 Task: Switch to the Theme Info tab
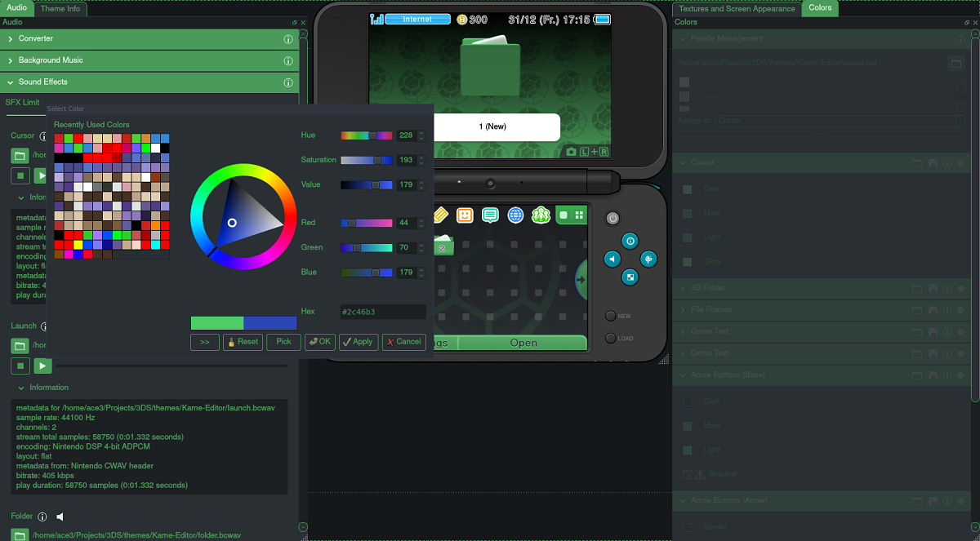point(60,8)
